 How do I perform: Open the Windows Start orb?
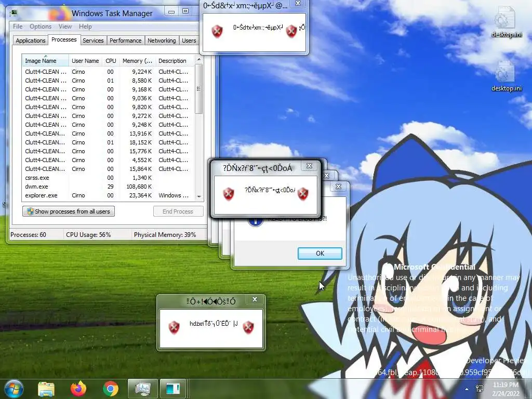[14, 389]
